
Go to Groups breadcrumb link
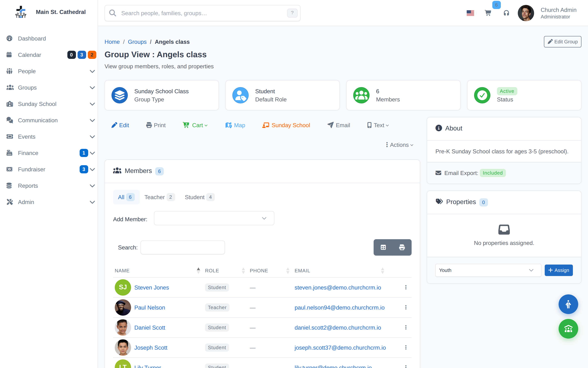coord(137,42)
